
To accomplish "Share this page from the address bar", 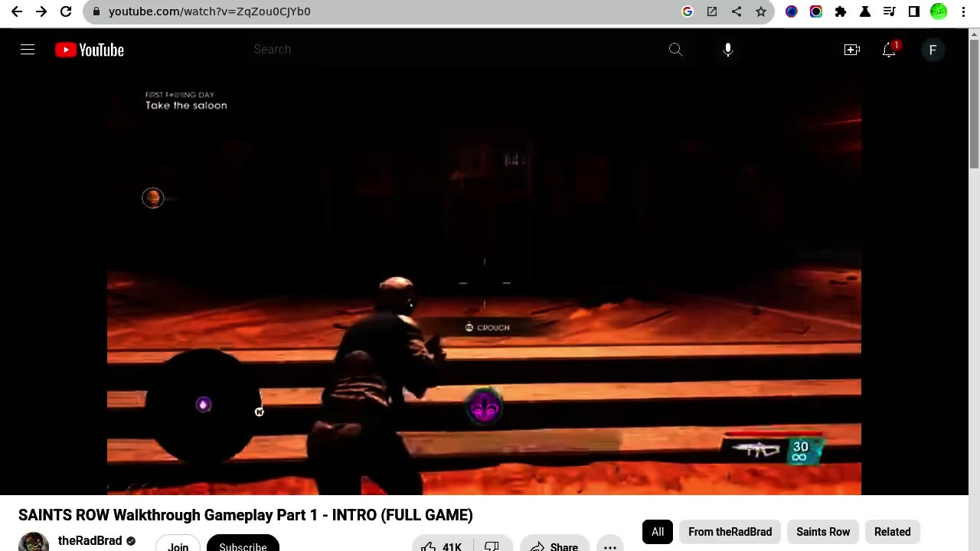I will [737, 11].
